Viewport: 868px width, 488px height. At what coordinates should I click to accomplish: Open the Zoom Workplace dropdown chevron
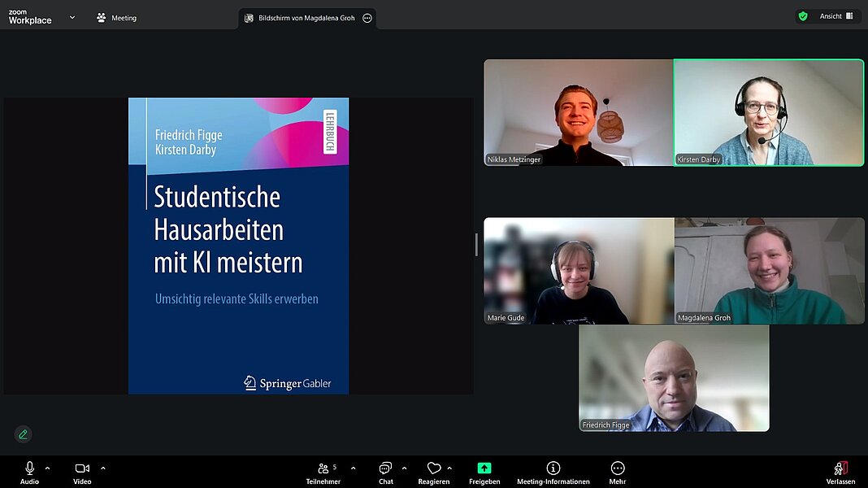(72, 17)
